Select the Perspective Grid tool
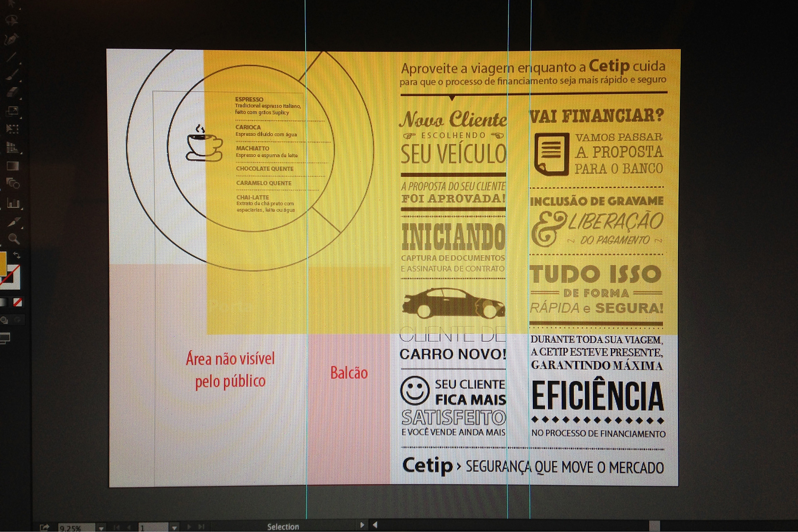798x532 pixels. point(12,148)
